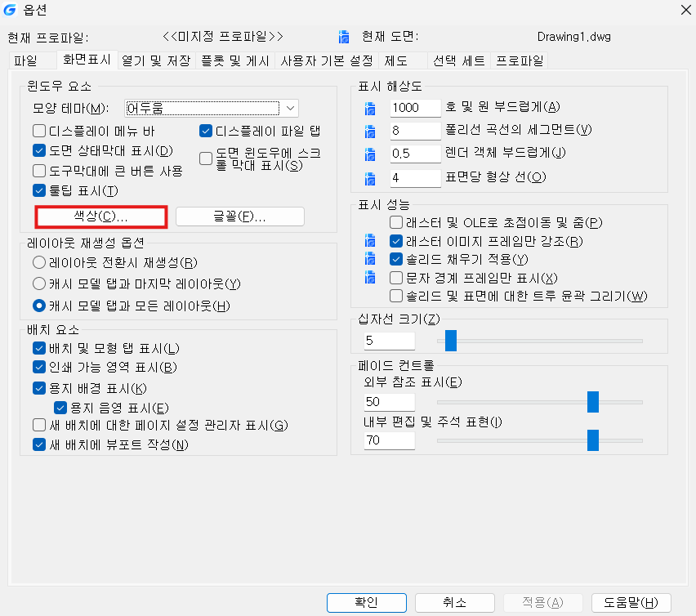
Task: Open the 색상 settings button
Action: (101, 216)
